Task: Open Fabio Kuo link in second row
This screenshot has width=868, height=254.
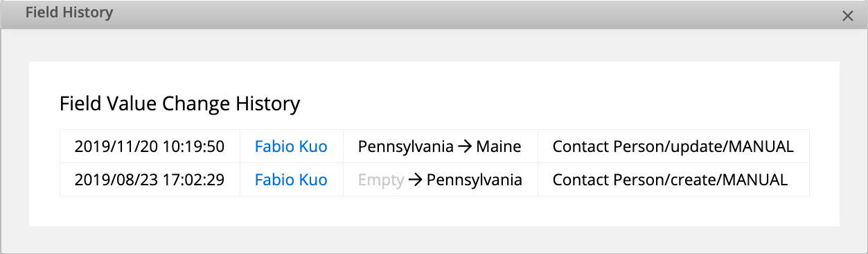Action: (x=291, y=180)
